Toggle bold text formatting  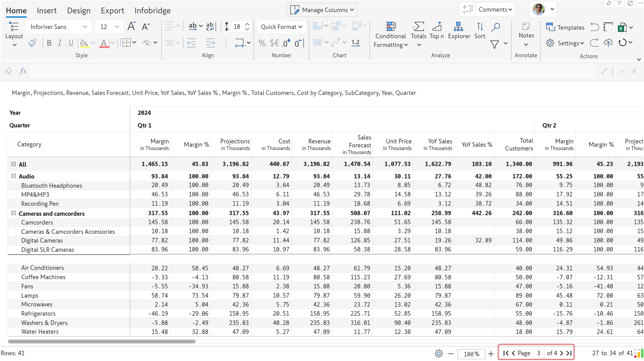pyautogui.click(x=49, y=43)
